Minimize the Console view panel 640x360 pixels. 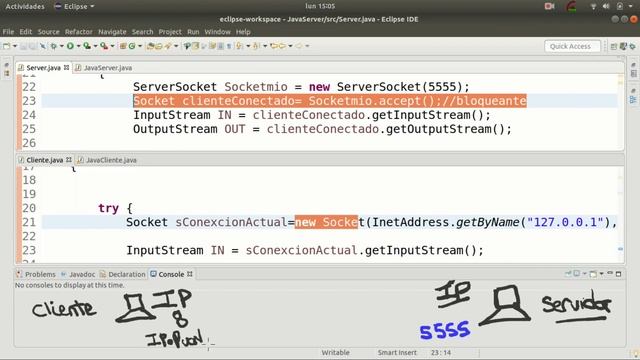coord(610,273)
